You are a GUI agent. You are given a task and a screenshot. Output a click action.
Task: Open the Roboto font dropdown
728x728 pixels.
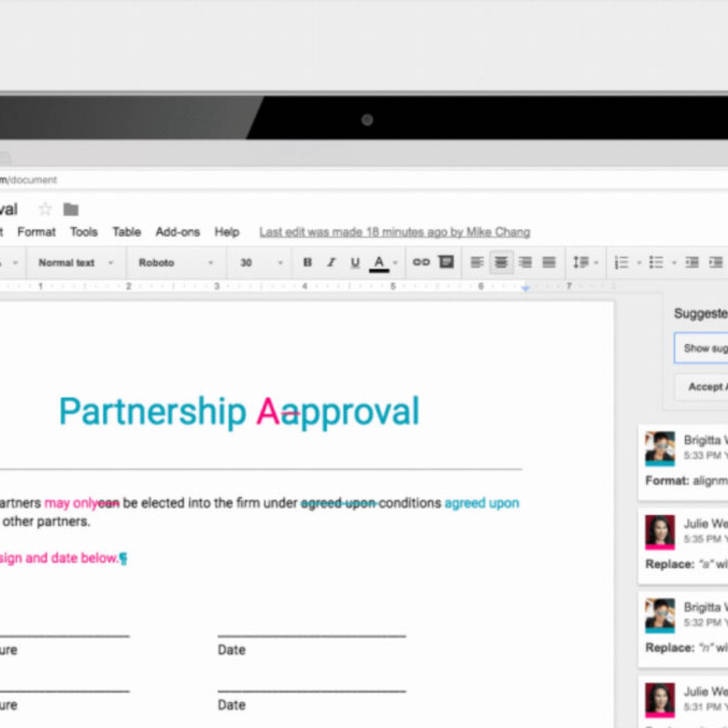click(176, 263)
